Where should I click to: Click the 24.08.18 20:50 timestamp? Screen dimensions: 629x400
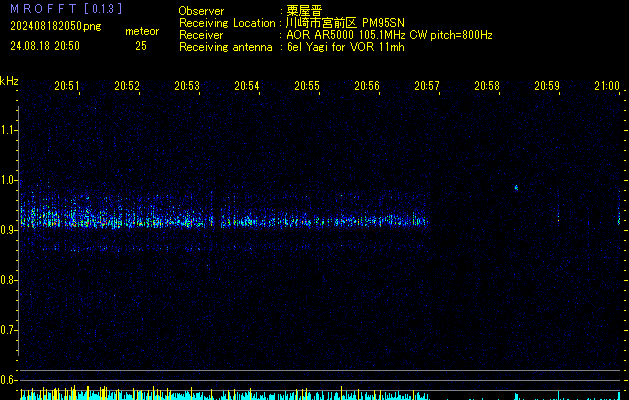pos(44,45)
